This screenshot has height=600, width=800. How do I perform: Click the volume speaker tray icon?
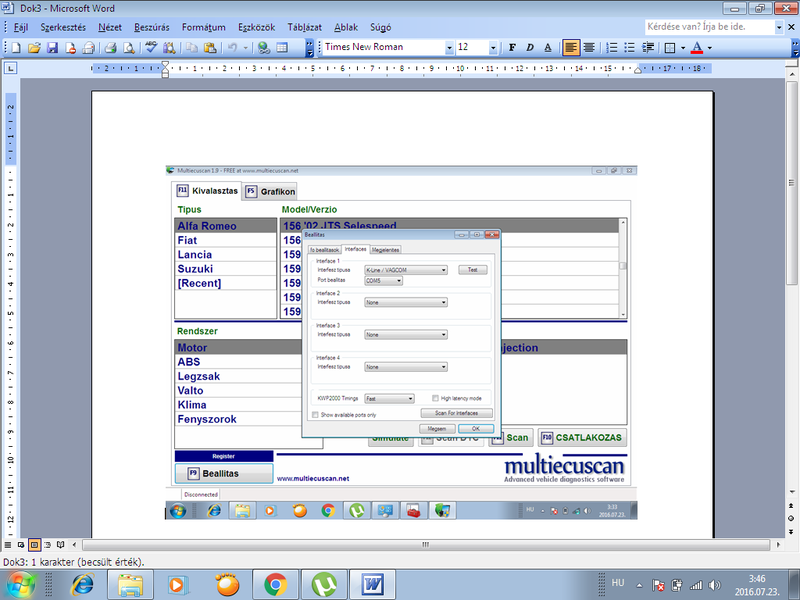tap(715, 585)
